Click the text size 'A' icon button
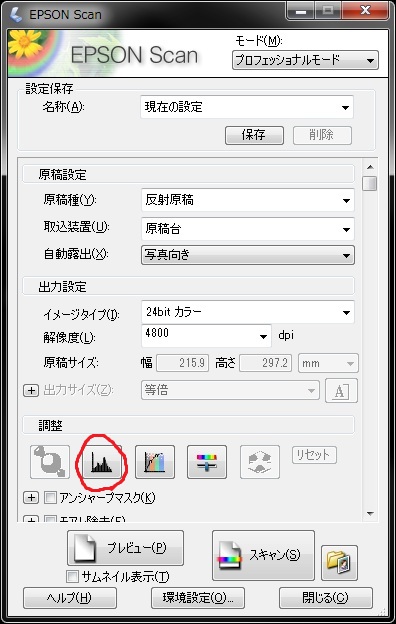Viewport: 396px width, 624px height. tap(341, 390)
